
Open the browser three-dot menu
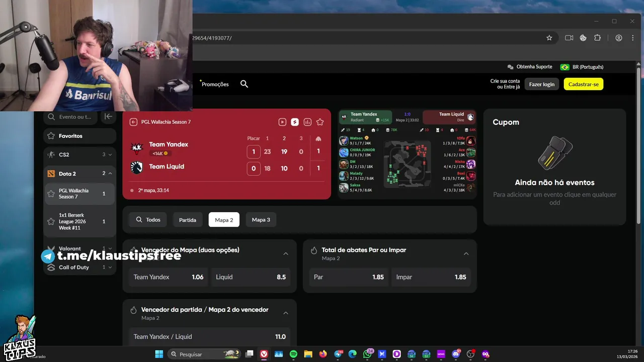coord(632,38)
